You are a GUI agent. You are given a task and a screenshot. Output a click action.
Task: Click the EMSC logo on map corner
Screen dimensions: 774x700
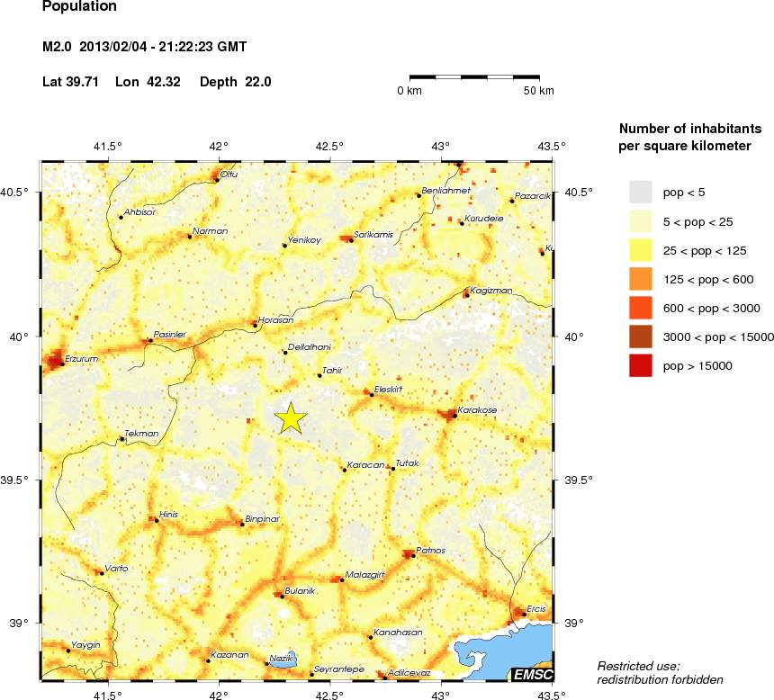click(x=531, y=674)
